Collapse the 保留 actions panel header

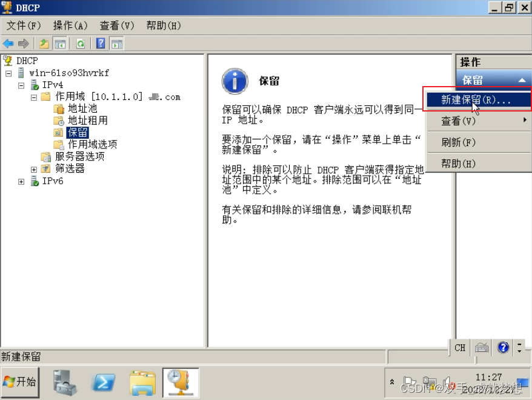pos(521,79)
